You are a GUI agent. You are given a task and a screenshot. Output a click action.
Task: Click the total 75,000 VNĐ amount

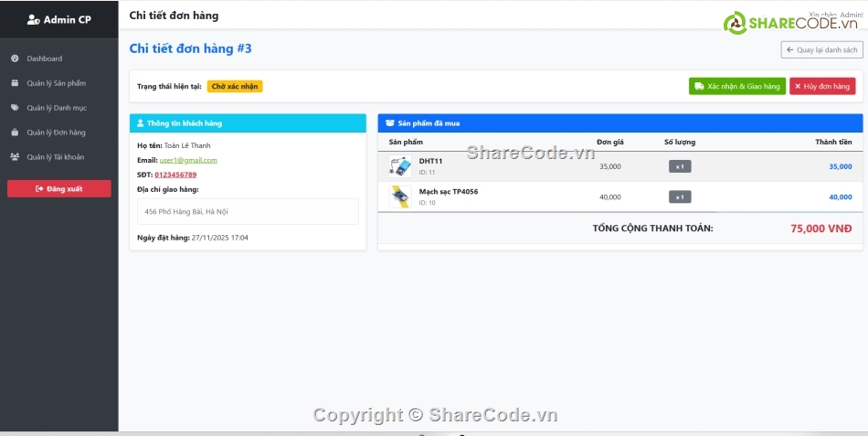point(821,229)
